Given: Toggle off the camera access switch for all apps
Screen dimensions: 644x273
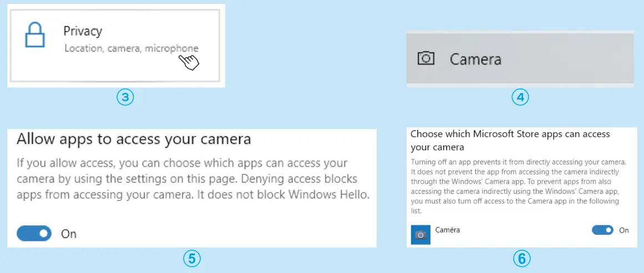Looking at the screenshot, I should pos(34,234).
